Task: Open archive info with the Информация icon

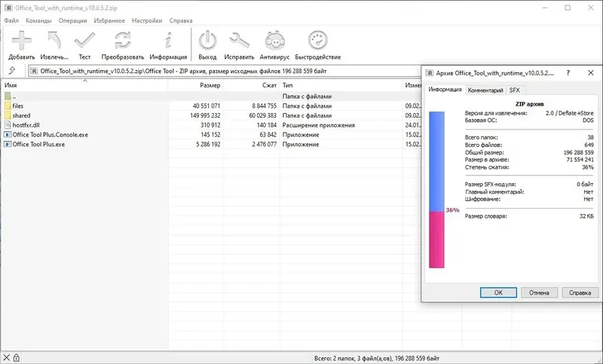Action: point(168,41)
